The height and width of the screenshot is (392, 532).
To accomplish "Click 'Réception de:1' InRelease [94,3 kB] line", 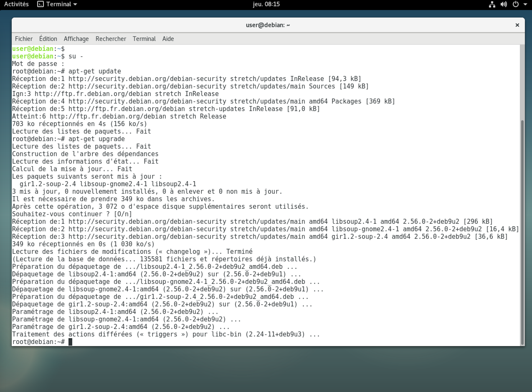I will [x=186, y=79].
